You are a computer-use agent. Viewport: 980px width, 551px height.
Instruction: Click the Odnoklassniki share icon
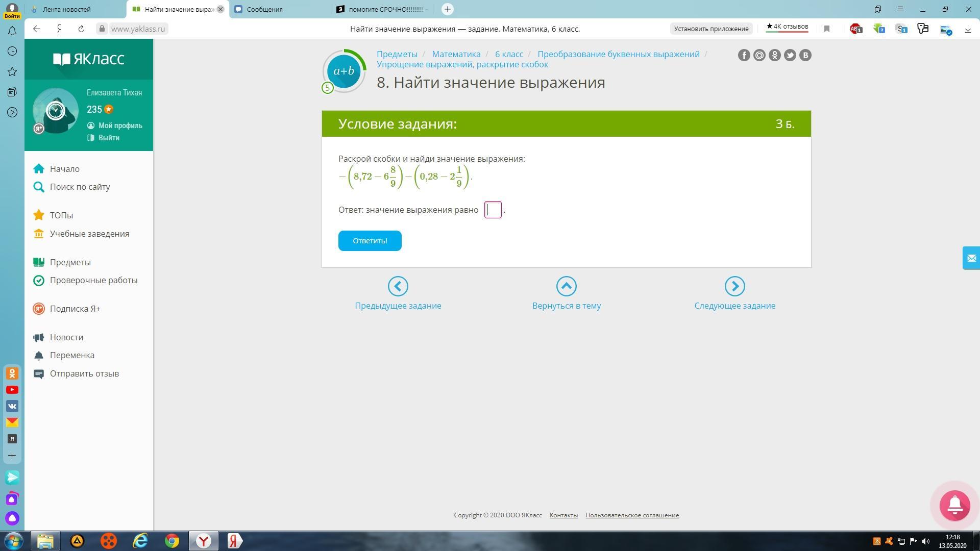coord(774,55)
